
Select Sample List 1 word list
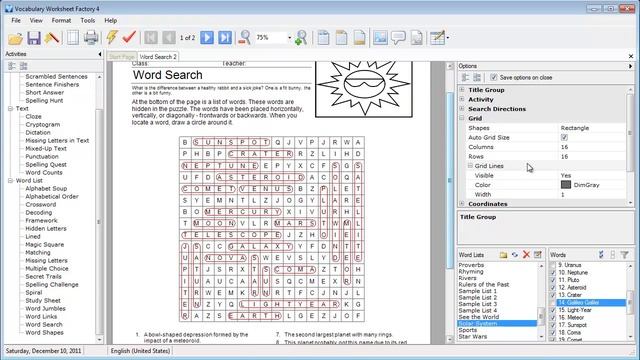point(478,291)
